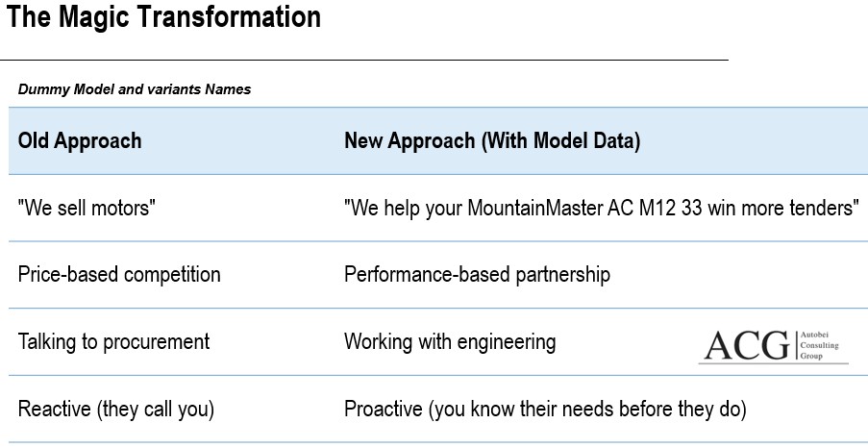Select the title The Magic Transformation
The width and height of the screenshot is (868, 448).
coord(163,17)
